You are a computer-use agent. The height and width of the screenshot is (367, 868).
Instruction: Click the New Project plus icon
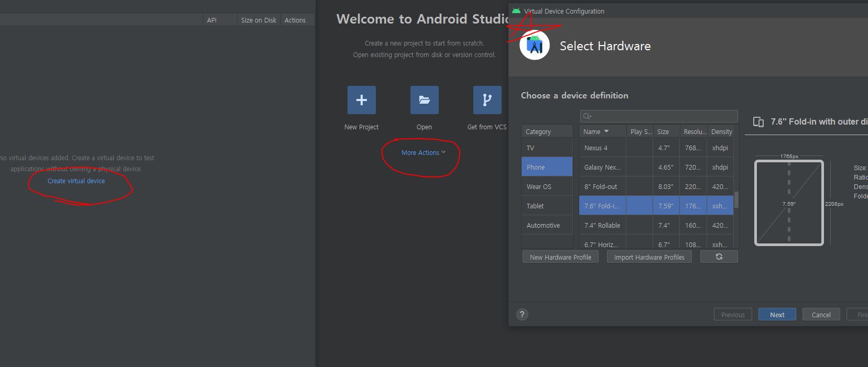pyautogui.click(x=361, y=100)
